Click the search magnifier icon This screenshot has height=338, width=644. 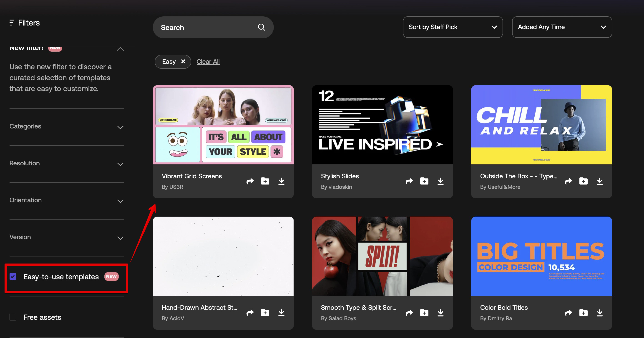[x=262, y=27]
